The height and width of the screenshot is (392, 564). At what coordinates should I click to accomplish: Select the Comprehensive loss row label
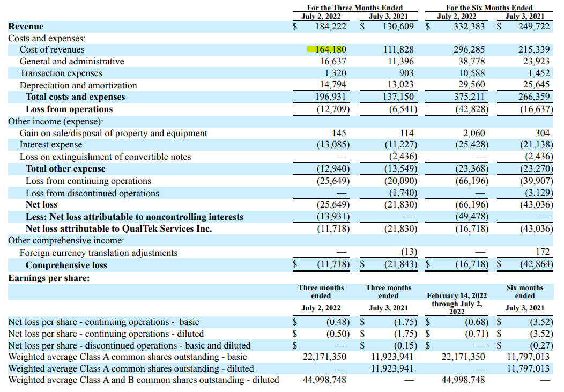point(66,265)
